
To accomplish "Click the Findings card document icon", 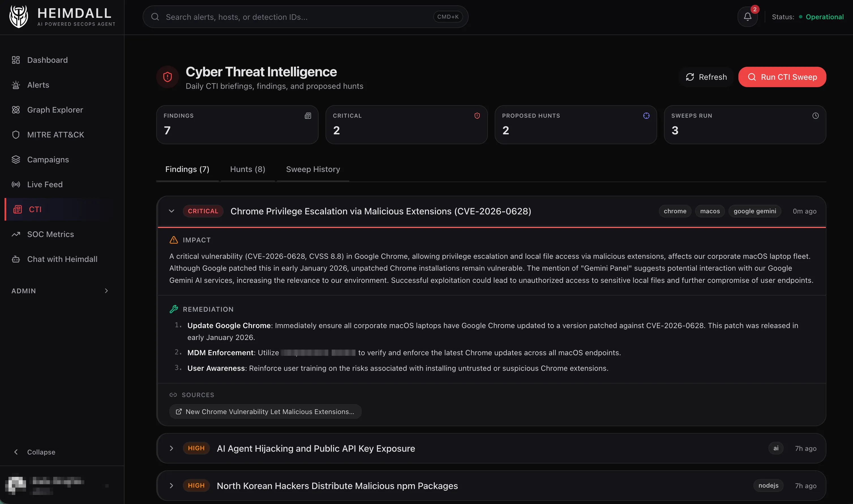I will [308, 116].
